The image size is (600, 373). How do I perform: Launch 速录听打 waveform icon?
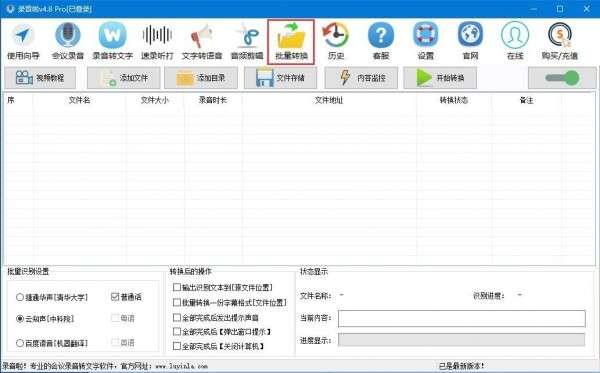pyautogui.click(x=157, y=35)
